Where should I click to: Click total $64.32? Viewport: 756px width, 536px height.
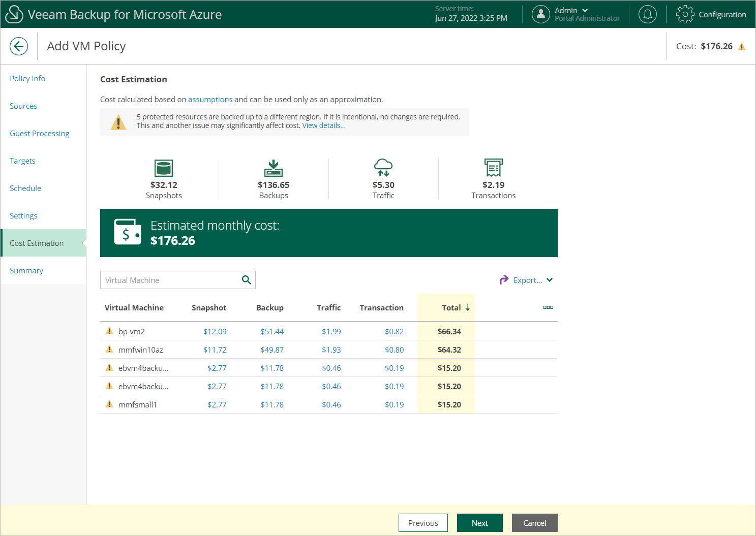[x=449, y=350]
